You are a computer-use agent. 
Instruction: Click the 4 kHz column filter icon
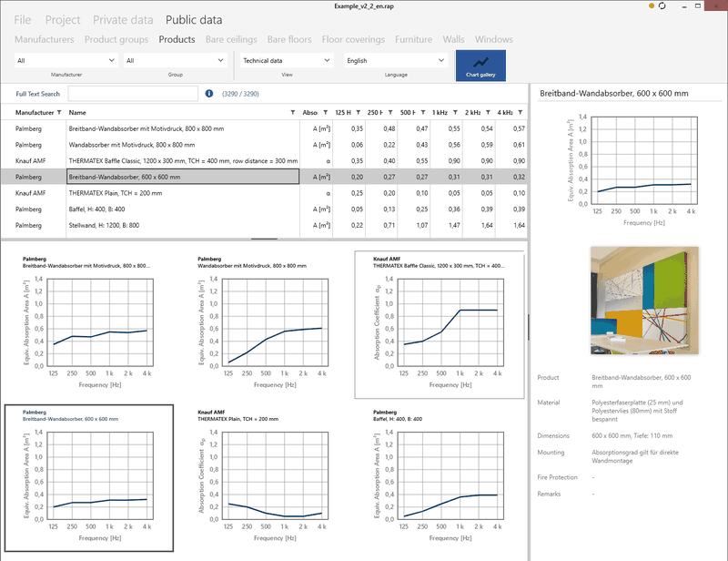point(521,112)
